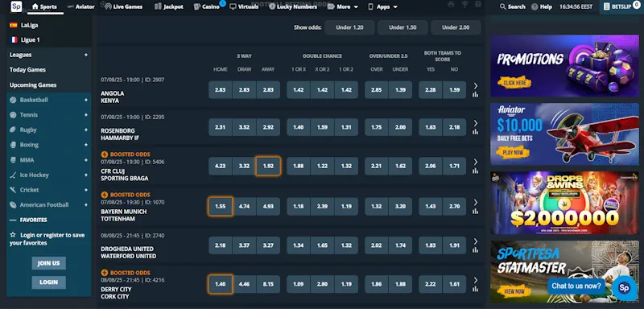Viewport: 644px width, 309px height.
Task: Expand the Tennis plus sign
Action: tap(86, 115)
